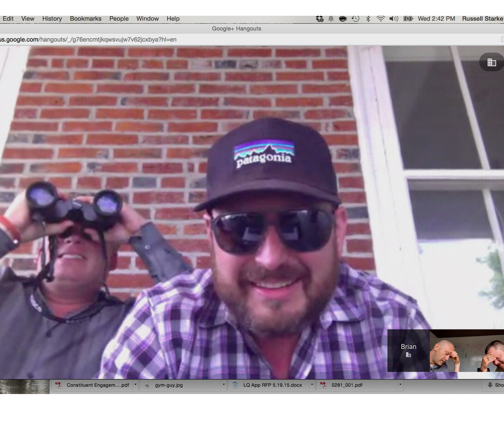This screenshot has height=435, width=504.
Task: Open the Russell Starke user menu
Action: point(483,19)
